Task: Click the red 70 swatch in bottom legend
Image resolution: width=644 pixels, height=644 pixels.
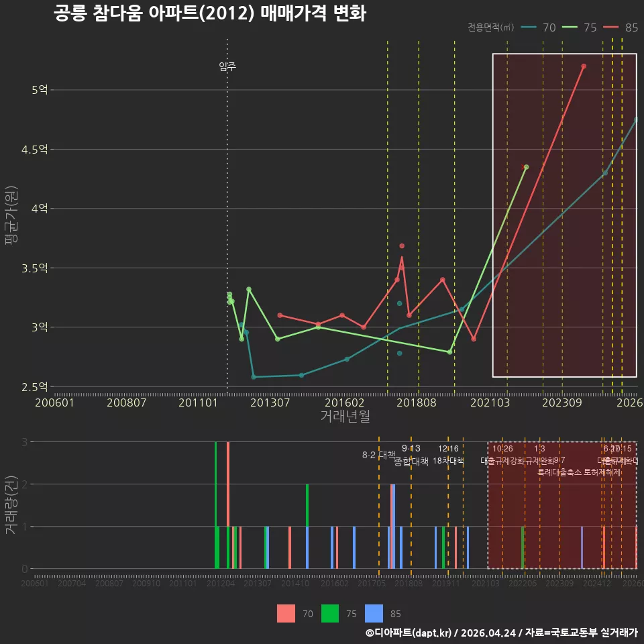Action: 286,614
